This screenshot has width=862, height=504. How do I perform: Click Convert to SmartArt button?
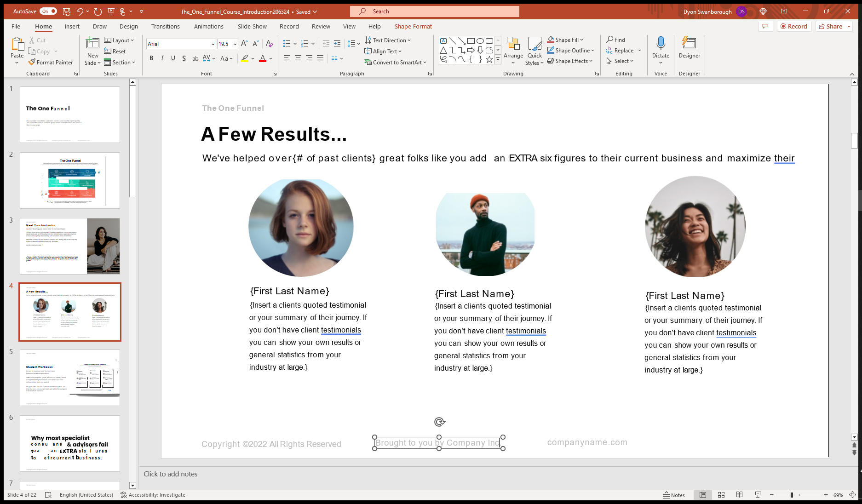(x=396, y=63)
